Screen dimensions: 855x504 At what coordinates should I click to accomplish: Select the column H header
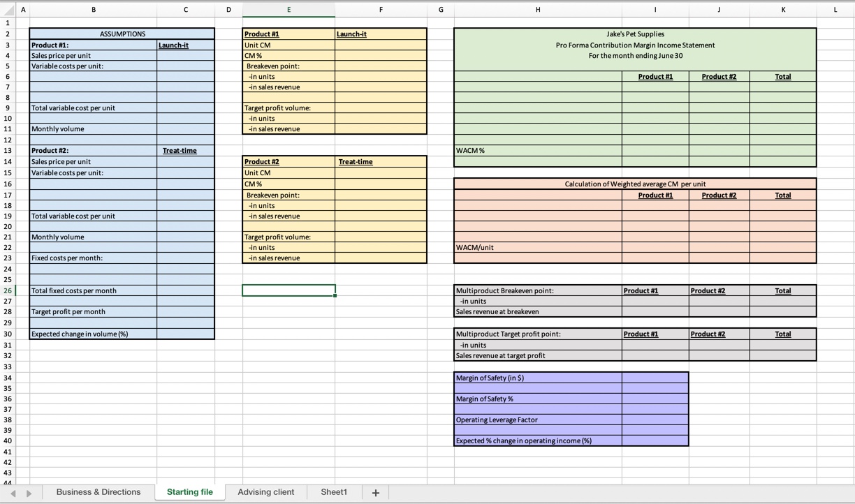[537, 9]
